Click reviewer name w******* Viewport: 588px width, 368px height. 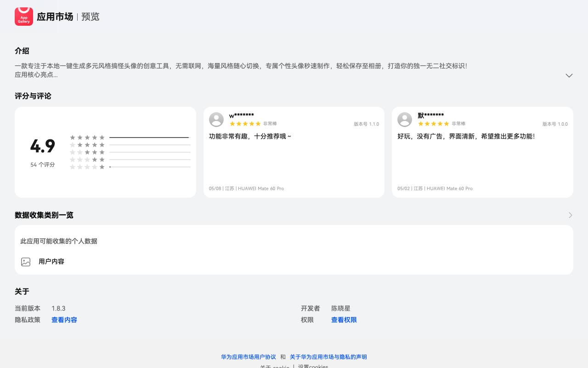pyautogui.click(x=242, y=115)
